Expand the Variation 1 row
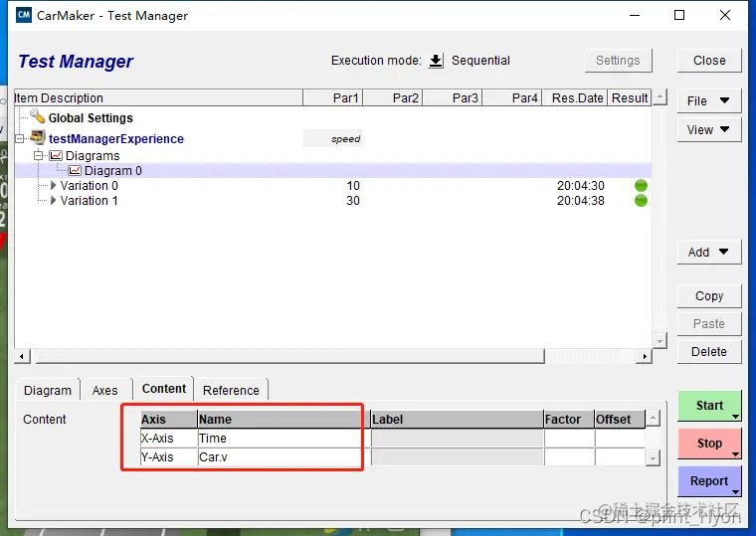The width and height of the screenshot is (756, 536). click(x=53, y=201)
